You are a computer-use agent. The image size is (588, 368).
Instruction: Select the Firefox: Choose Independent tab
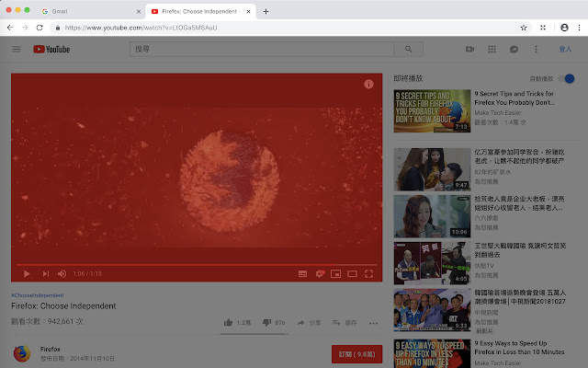click(198, 11)
